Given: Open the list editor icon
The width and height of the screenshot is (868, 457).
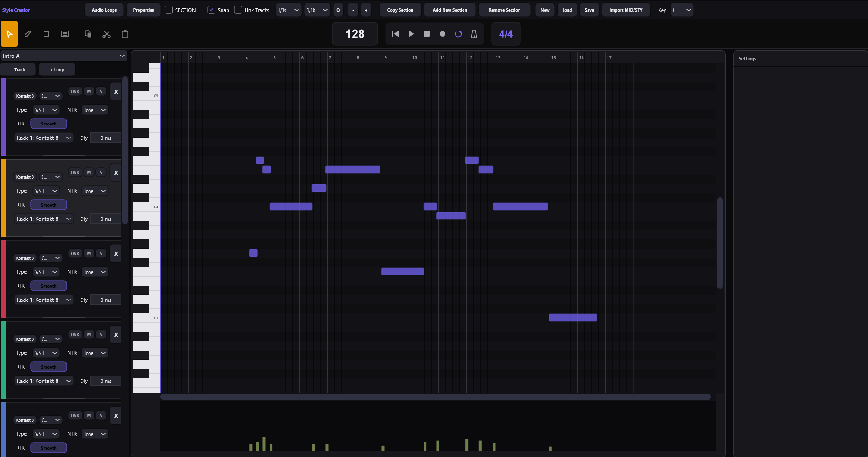Looking at the screenshot, I should point(65,34).
